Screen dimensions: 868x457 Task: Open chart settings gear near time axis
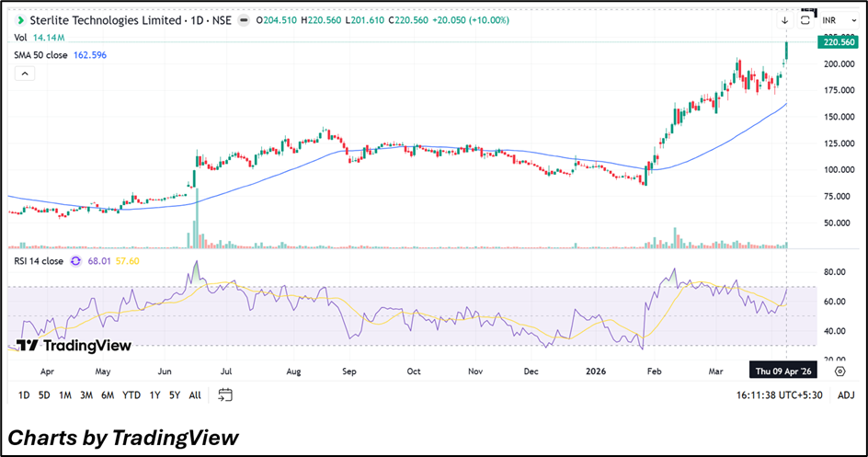pos(839,371)
